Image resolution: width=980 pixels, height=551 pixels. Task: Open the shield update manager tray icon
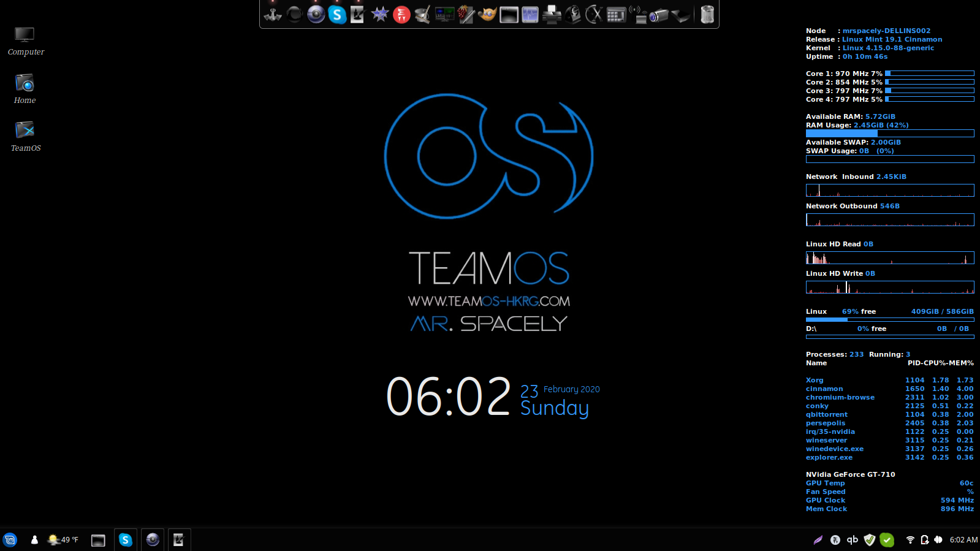point(870,540)
